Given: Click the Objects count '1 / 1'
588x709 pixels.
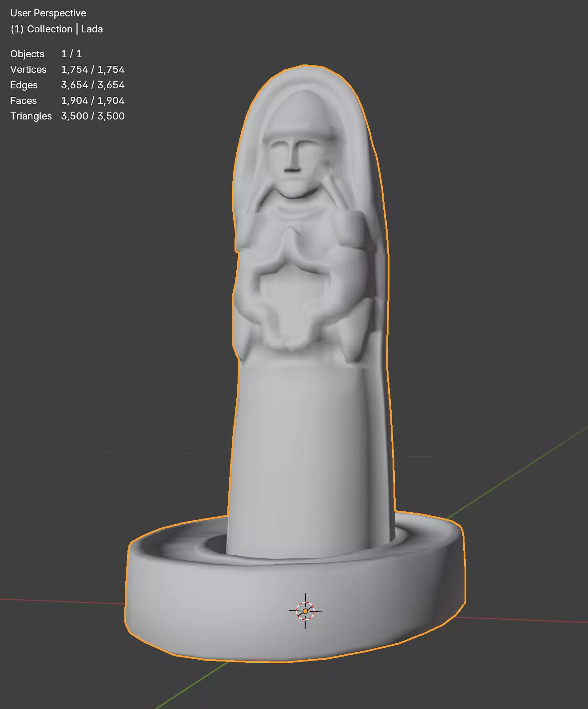Looking at the screenshot, I should click(72, 54).
